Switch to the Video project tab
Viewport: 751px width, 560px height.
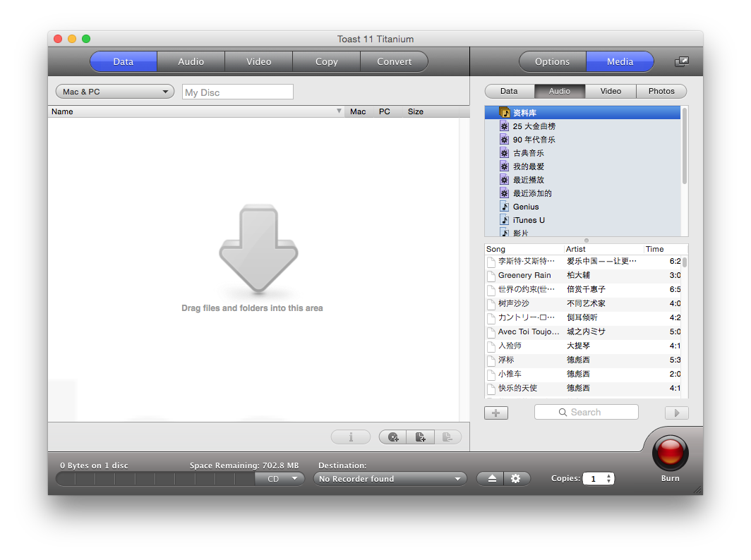(258, 62)
